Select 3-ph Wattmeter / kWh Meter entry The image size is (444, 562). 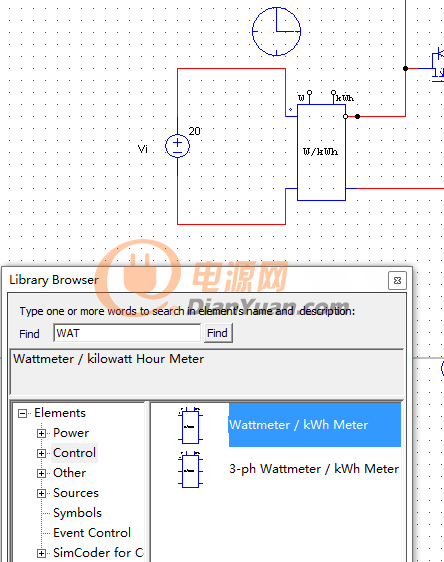click(x=314, y=469)
